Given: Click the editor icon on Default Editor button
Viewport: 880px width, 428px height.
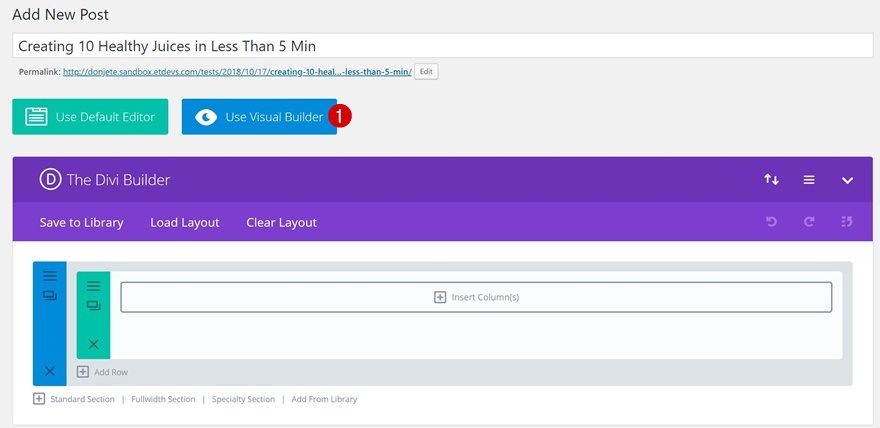Looking at the screenshot, I should tap(36, 117).
